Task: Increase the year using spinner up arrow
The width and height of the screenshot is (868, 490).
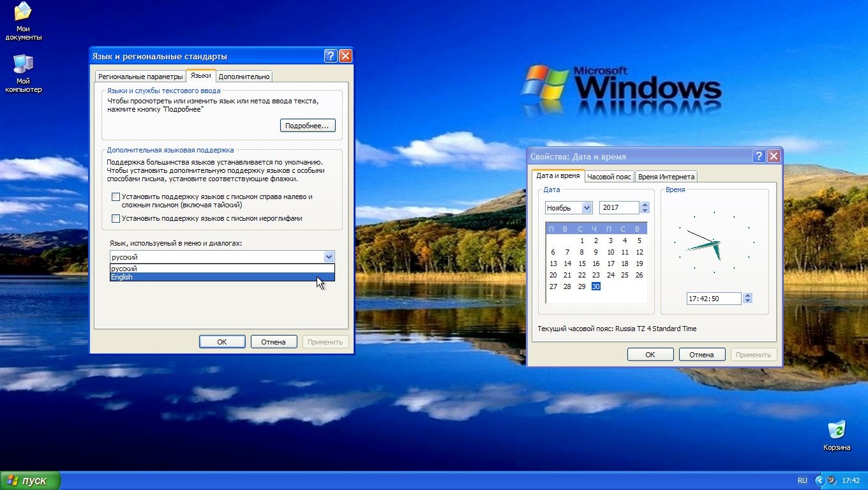Action: coord(645,205)
